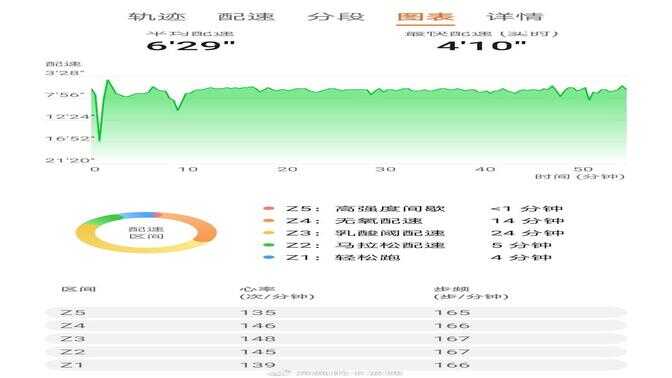
Task: Click the yellow Z3 legend dot
Action: pos(269,233)
